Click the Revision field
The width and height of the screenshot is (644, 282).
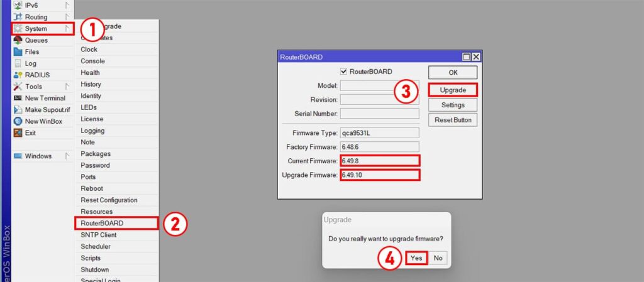pyautogui.click(x=379, y=100)
